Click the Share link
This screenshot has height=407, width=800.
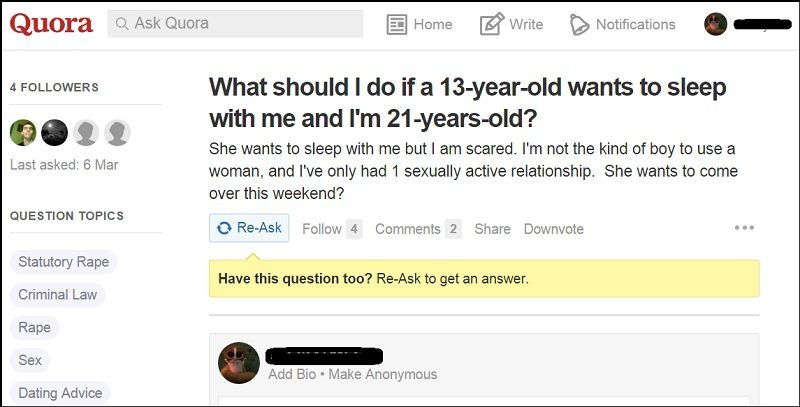click(492, 229)
